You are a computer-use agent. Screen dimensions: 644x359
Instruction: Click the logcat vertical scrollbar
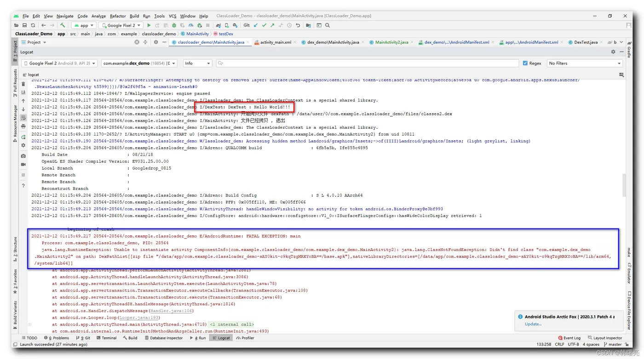(x=624, y=184)
